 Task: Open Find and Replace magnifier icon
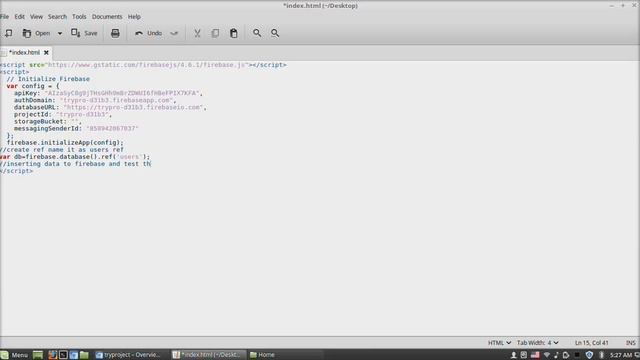(x=275, y=33)
